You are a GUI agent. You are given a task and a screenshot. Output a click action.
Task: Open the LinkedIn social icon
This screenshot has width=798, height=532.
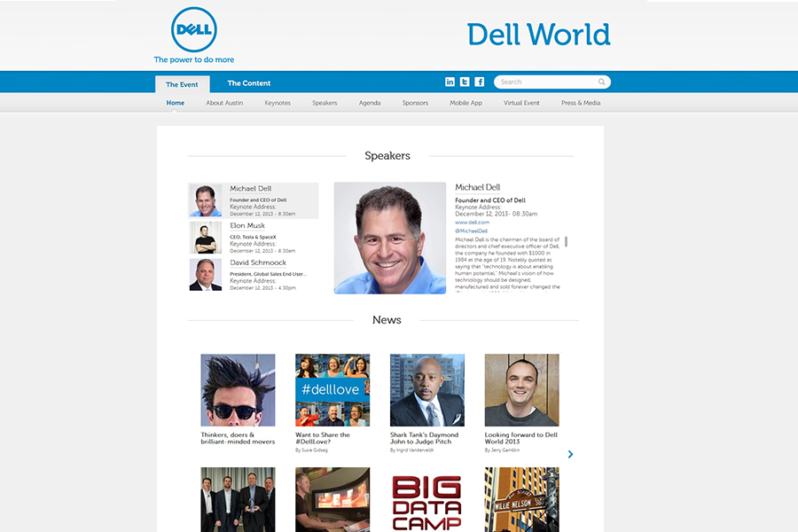click(450, 82)
